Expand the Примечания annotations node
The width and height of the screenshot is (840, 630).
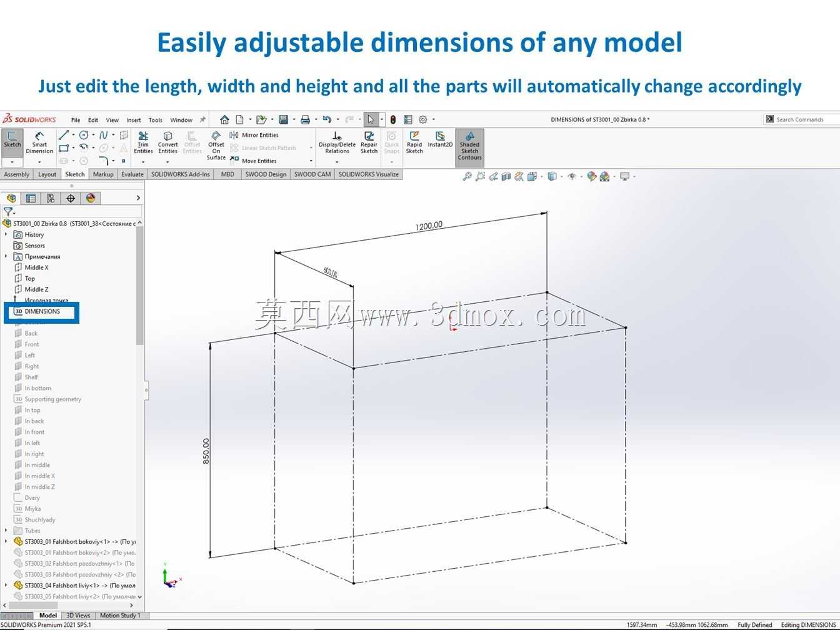click(6, 256)
